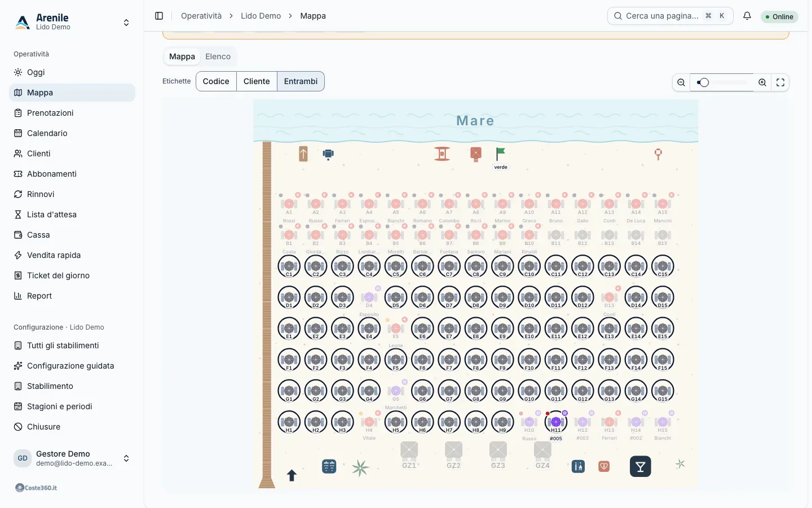Go to Abbonamenti page
Viewport: 812px width, 508px height.
[x=72, y=174]
